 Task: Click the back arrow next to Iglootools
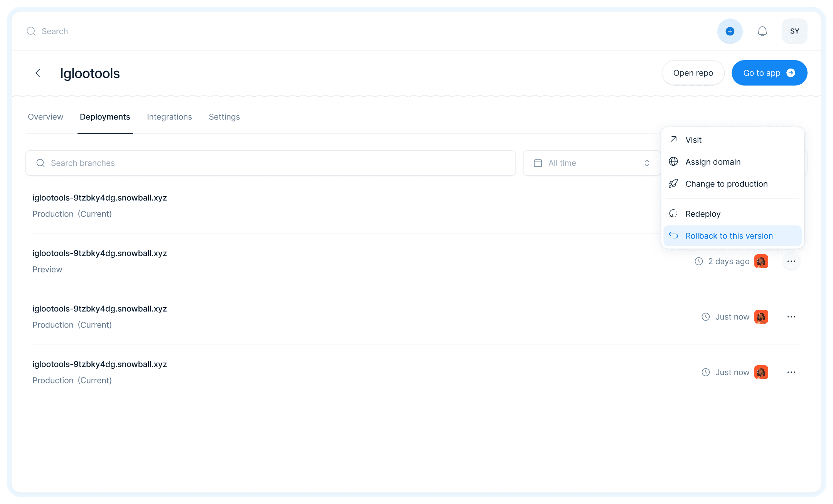(37, 73)
